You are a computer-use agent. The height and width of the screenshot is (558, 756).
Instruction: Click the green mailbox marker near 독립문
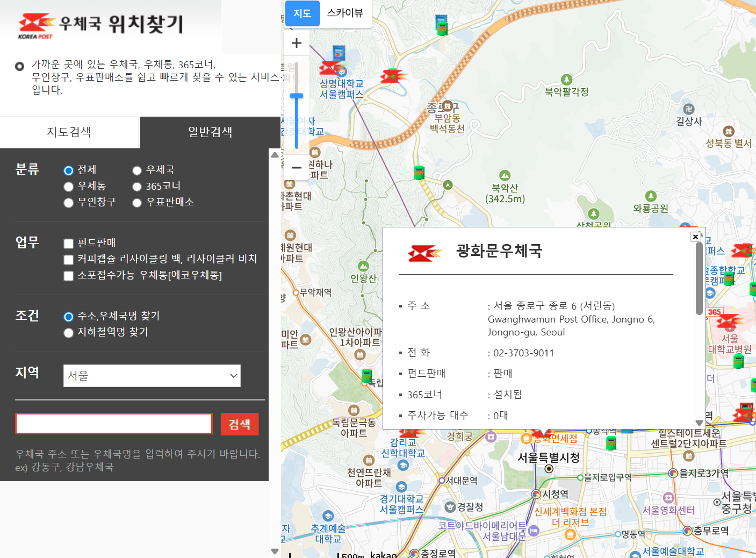(366, 375)
